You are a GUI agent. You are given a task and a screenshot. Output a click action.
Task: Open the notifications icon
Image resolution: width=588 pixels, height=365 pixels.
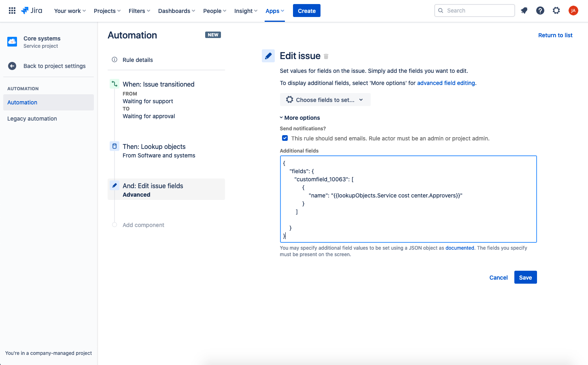coord(524,11)
